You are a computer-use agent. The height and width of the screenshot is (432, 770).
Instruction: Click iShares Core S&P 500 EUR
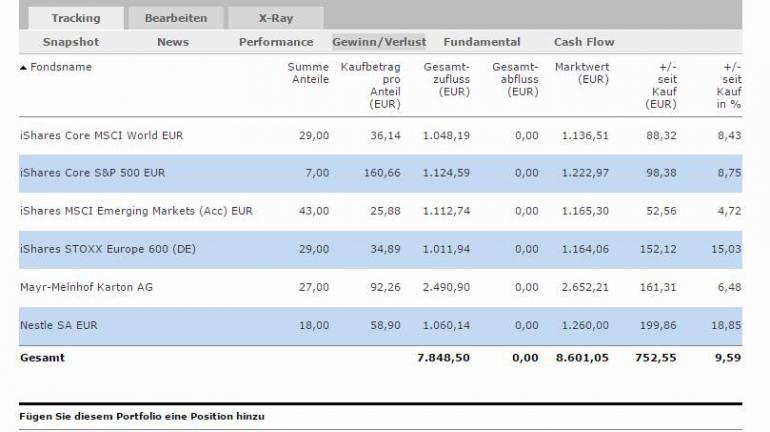(x=93, y=173)
